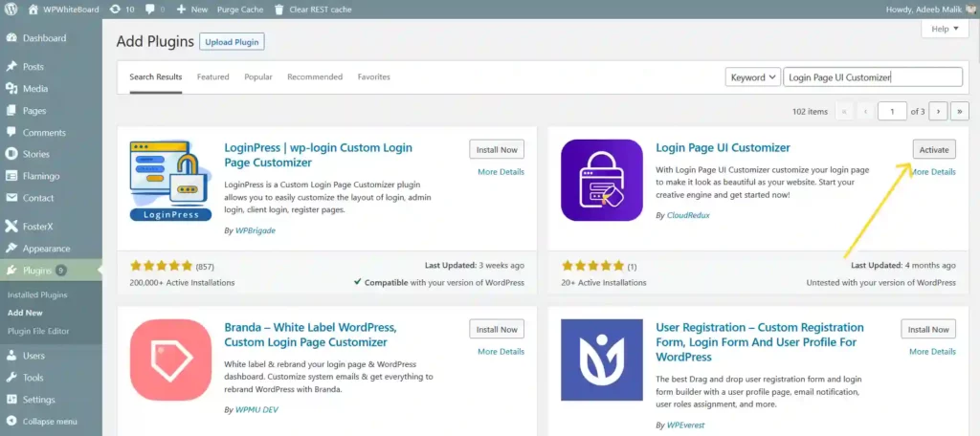980x436 pixels.
Task: Click the Branda White Label title link
Action: point(311,335)
